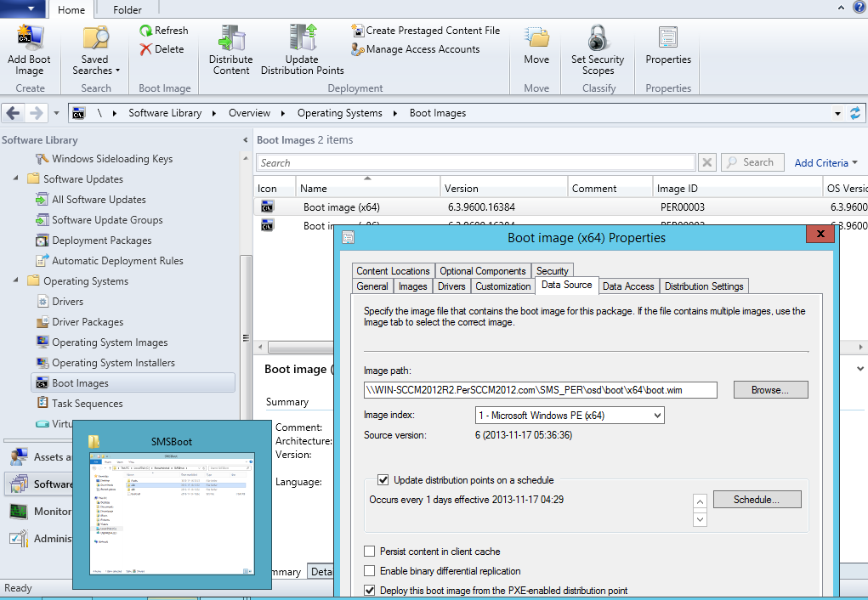Click the Back navigation arrow
Screen dimensions: 868x600
(13, 114)
